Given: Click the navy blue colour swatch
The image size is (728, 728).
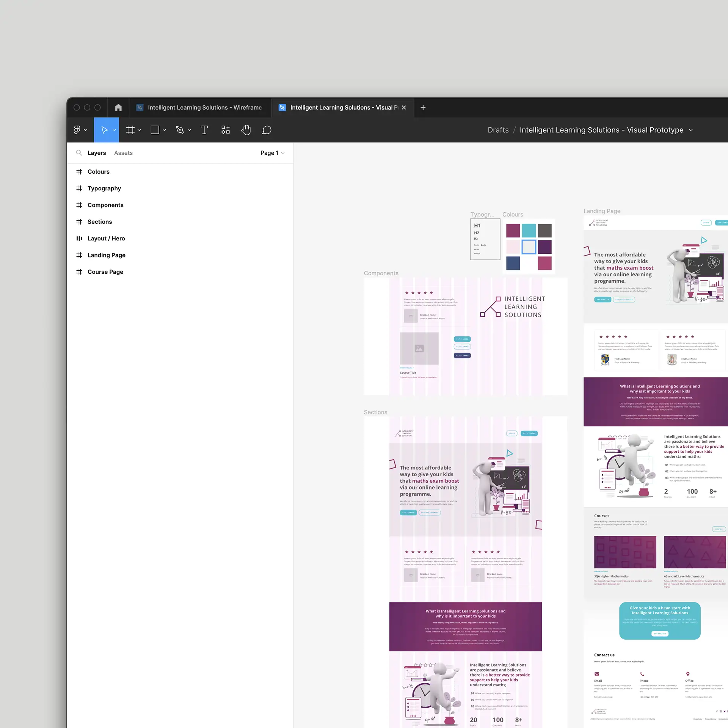Looking at the screenshot, I should coord(513,263).
